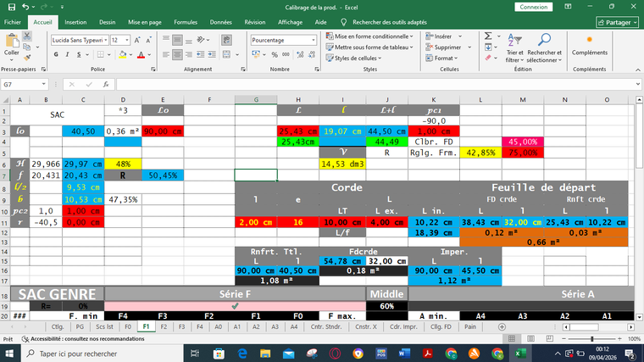Click the Connexion button

(x=534, y=7)
